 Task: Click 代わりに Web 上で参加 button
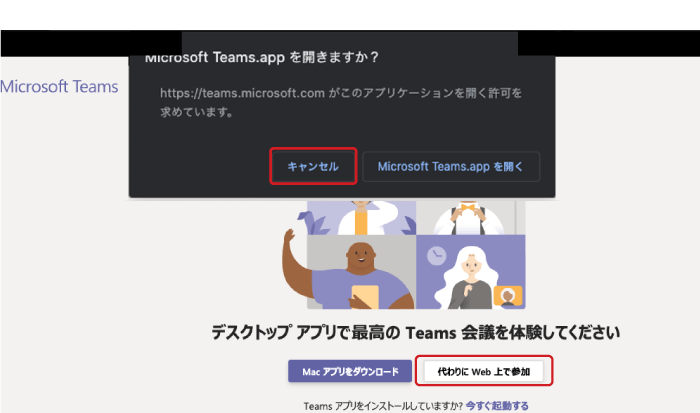(484, 371)
